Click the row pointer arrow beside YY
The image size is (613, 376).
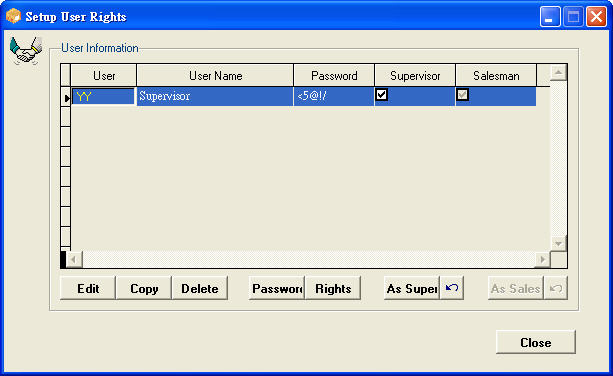[x=66, y=98]
